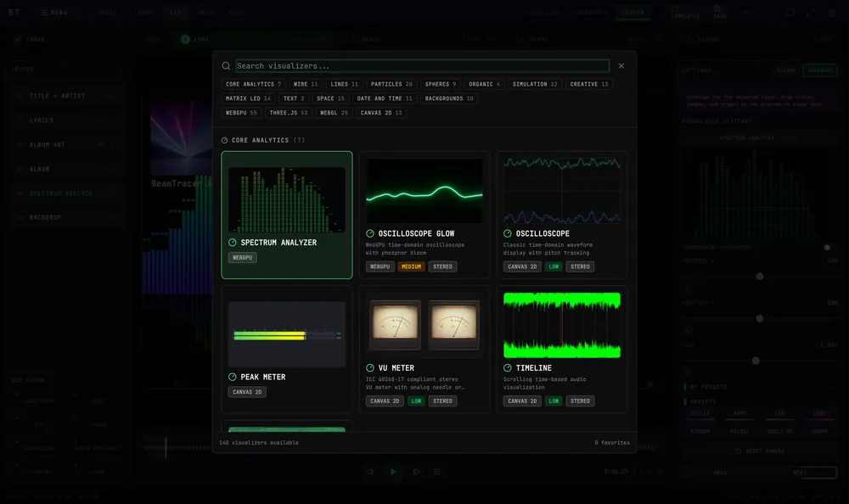Click the Core Analytics section header icon
The width and height of the screenshot is (849, 504).
(x=225, y=140)
